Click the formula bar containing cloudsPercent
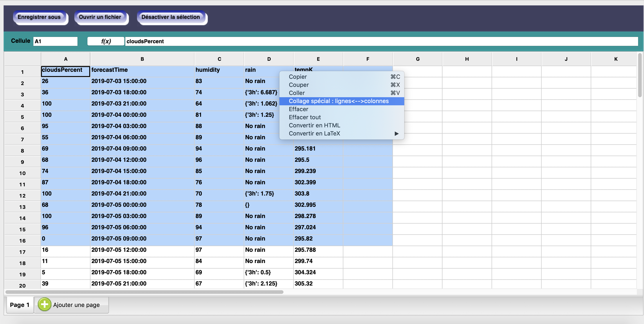 pos(381,41)
